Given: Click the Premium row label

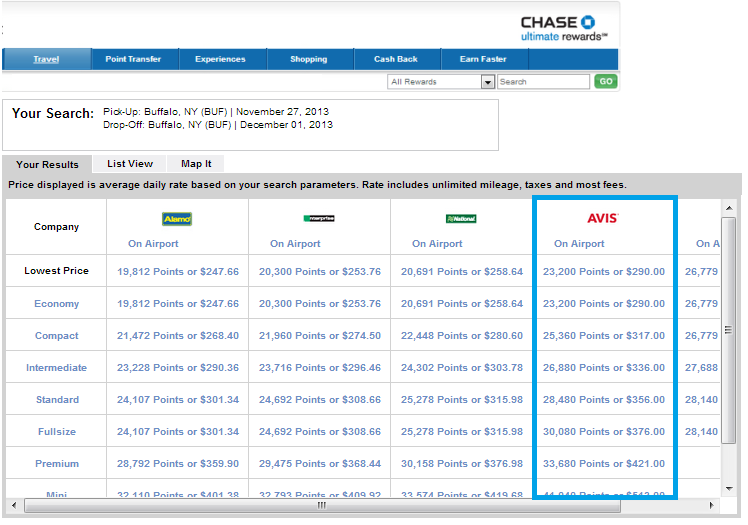Looking at the screenshot, I should [57, 463].
